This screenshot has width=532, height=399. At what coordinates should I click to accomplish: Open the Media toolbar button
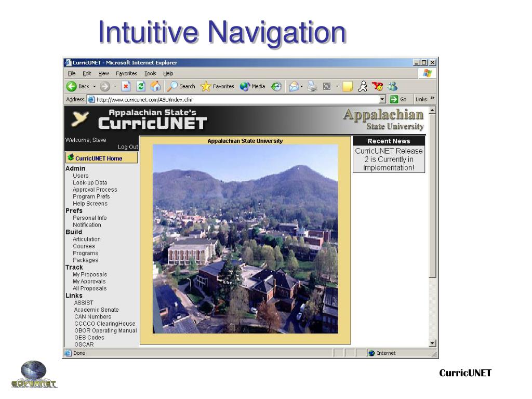click(x=252, y=87)
